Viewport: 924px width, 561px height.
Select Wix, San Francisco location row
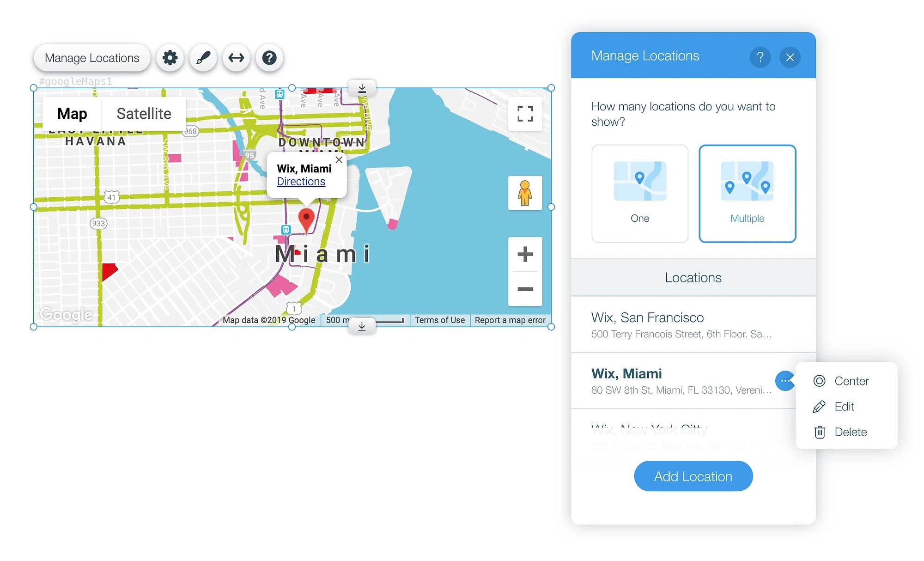693,324
